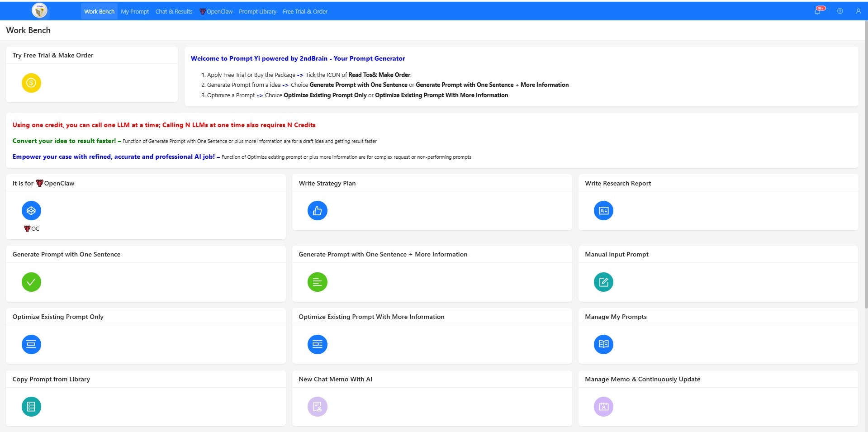
Task: Select the Manual Input Prompt edit icon
Action: [603, 282]
